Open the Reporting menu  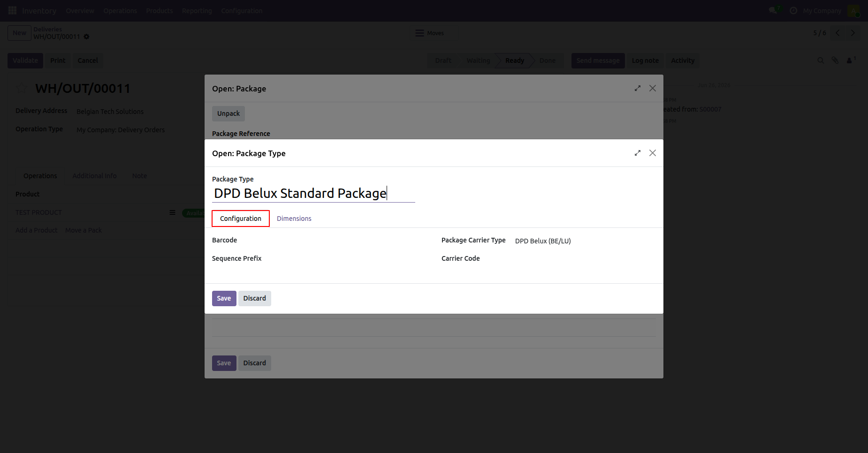[x=197, y=10]
